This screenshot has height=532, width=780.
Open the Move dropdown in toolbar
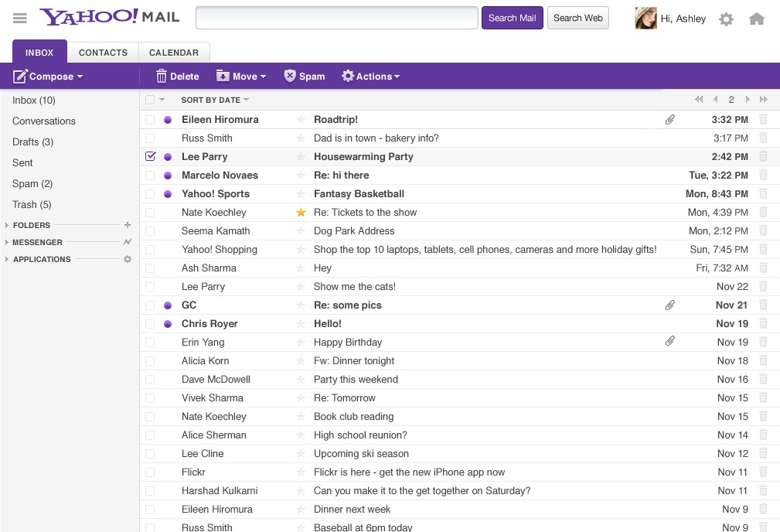pos(241,77)
